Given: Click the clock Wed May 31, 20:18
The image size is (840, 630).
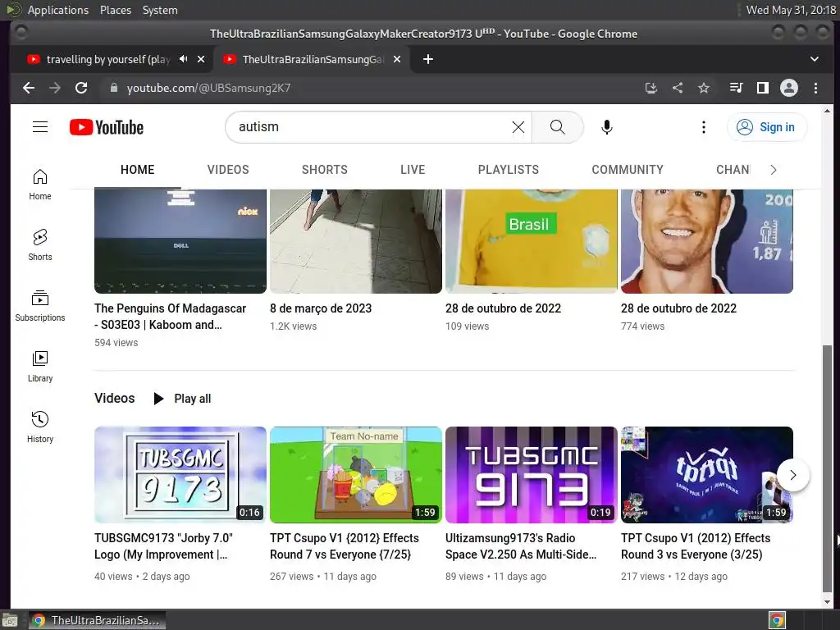Looking at the screenshot, I should click(791, 10).
